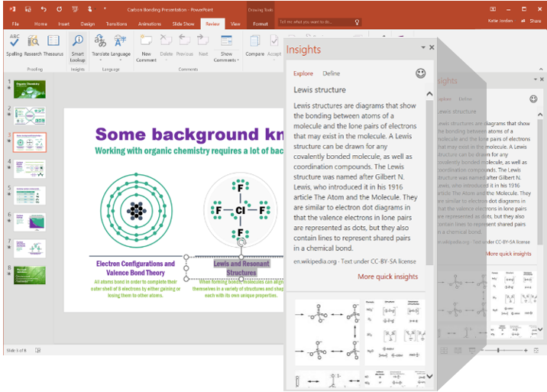Click the smiley feedback icon in Insights
The height and width of the screenshot is (392, 547).
(x=420, y=73)
